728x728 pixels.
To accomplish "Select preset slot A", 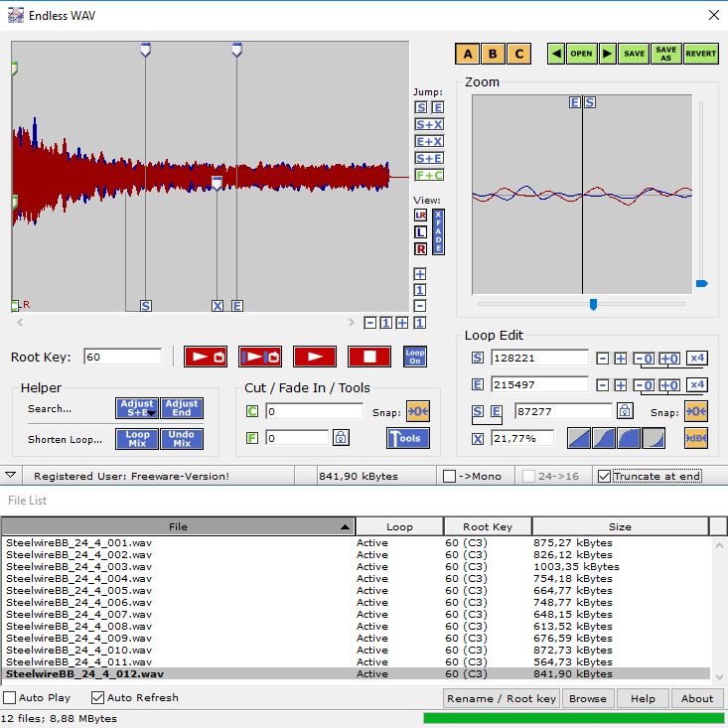I will [x=468, y=54].
